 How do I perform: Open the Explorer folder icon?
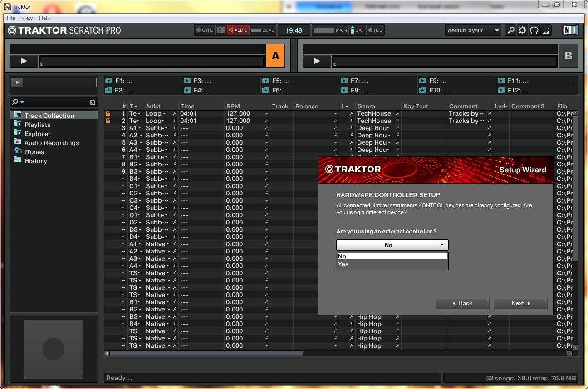17,133
